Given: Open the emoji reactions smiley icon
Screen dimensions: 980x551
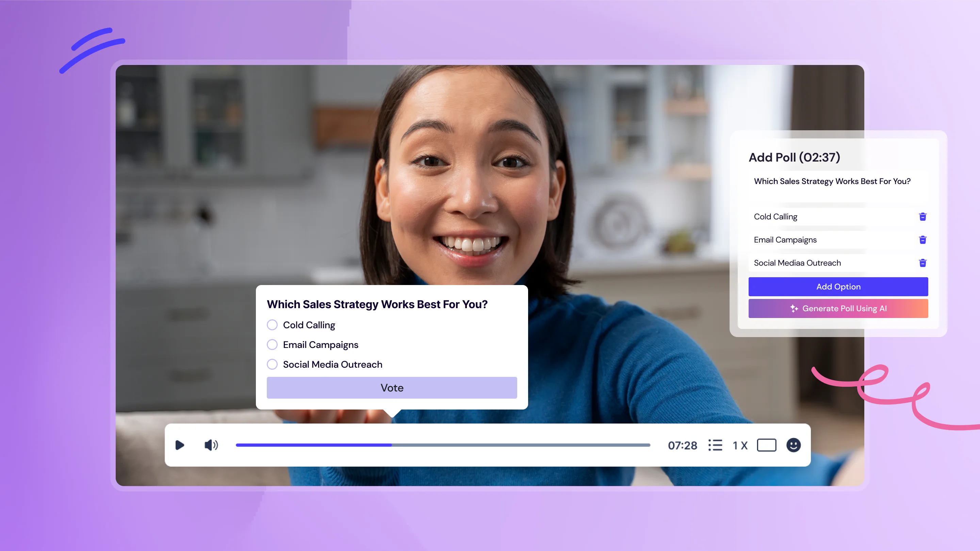Looking at the screenshot, I should coord(793,445).
